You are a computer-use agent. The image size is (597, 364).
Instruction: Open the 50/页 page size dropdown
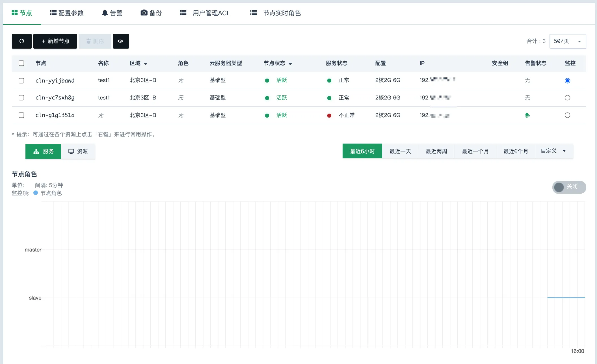click(x=567, y=41)
